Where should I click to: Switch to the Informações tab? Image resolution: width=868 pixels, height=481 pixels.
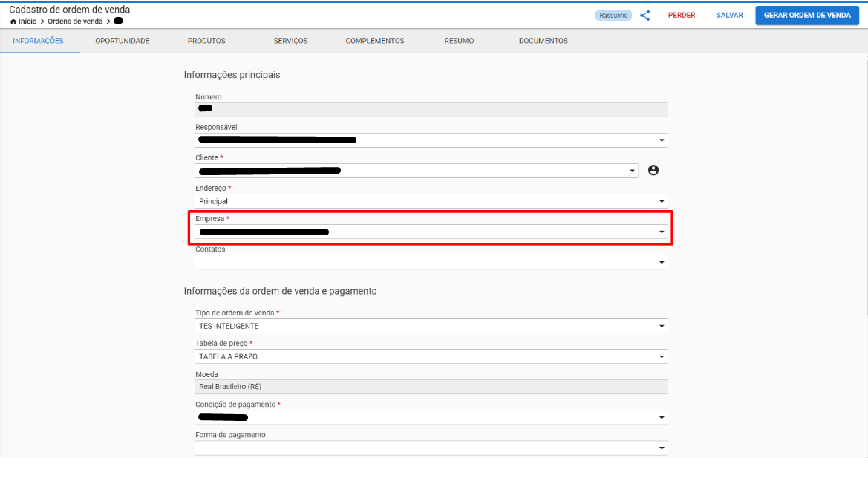[38, 41]
